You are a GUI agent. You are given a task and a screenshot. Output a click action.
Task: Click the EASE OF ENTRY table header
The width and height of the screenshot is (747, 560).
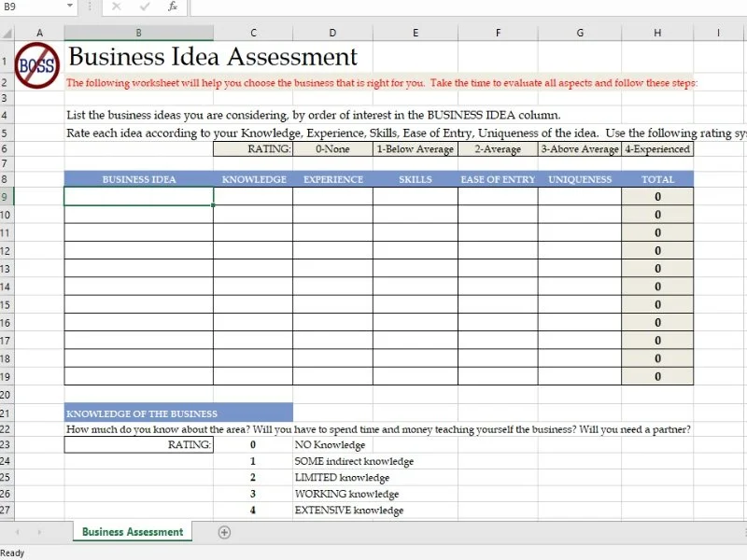coord(498,179)
